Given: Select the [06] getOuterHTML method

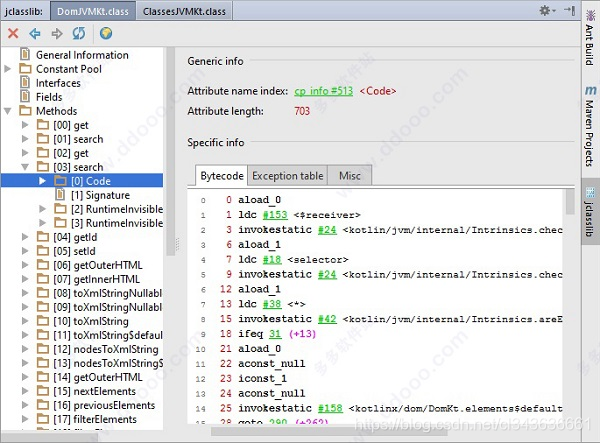Looking at the screenshot, I should point(98,265).
